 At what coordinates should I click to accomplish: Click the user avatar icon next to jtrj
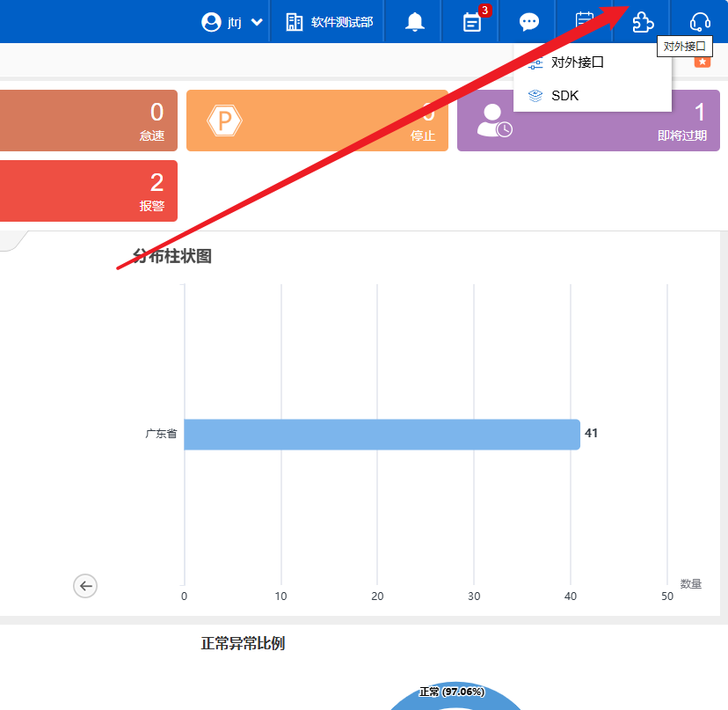(x=211, y=22)
